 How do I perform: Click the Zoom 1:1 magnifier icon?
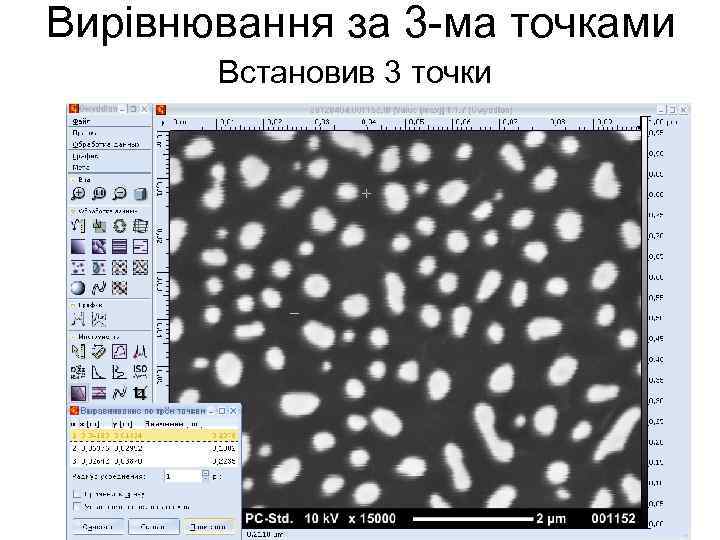[x=99, y=193]
